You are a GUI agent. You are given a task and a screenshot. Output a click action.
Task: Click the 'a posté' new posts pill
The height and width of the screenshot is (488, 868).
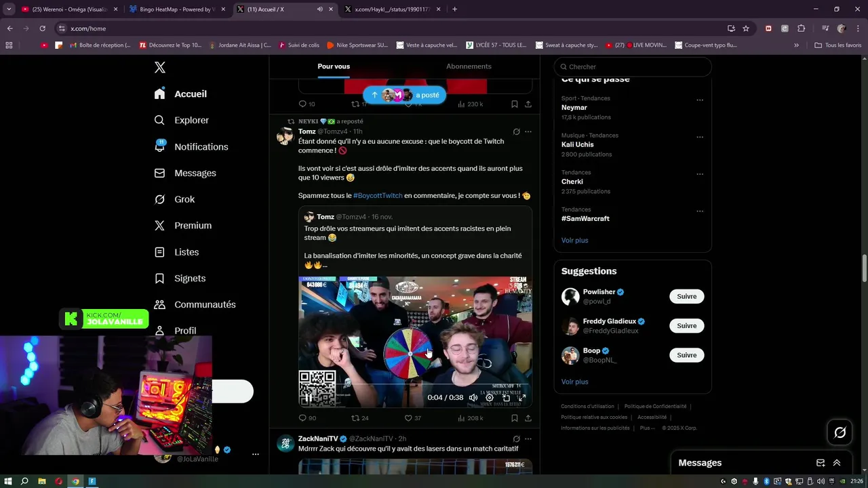pos(405,95)
